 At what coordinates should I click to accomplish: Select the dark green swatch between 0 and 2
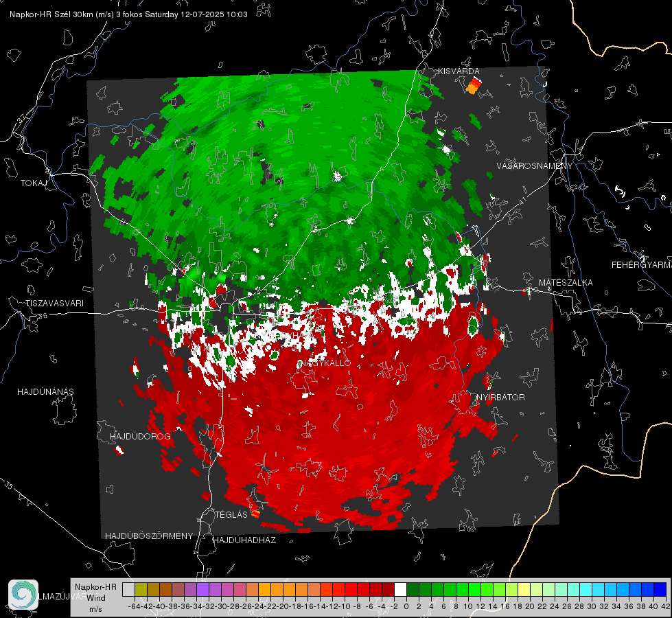[413, 590]
